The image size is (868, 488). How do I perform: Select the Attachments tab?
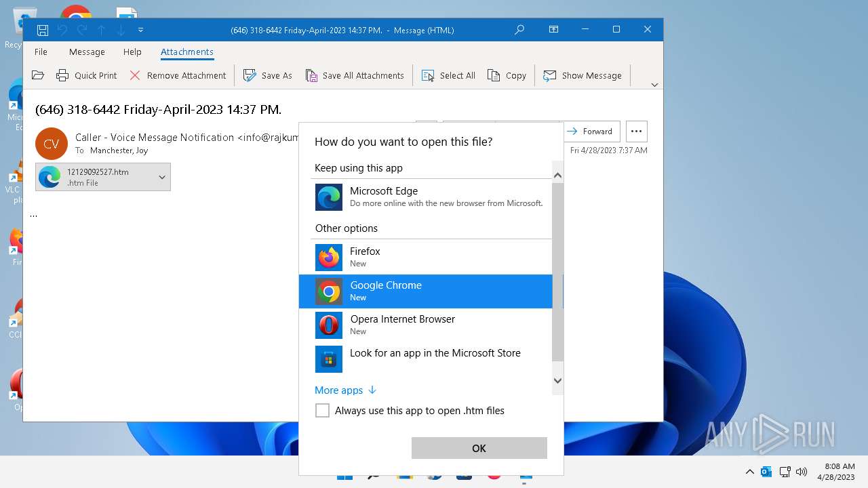point(187,52)
